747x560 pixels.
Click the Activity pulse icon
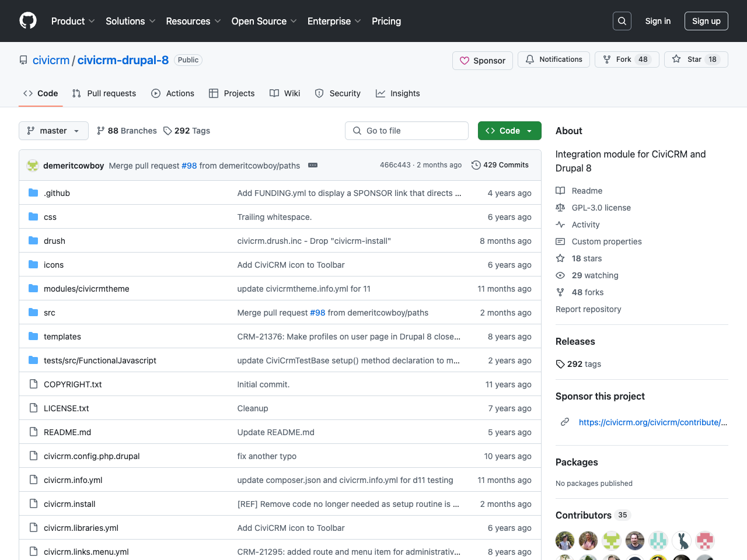click(560, 225)
